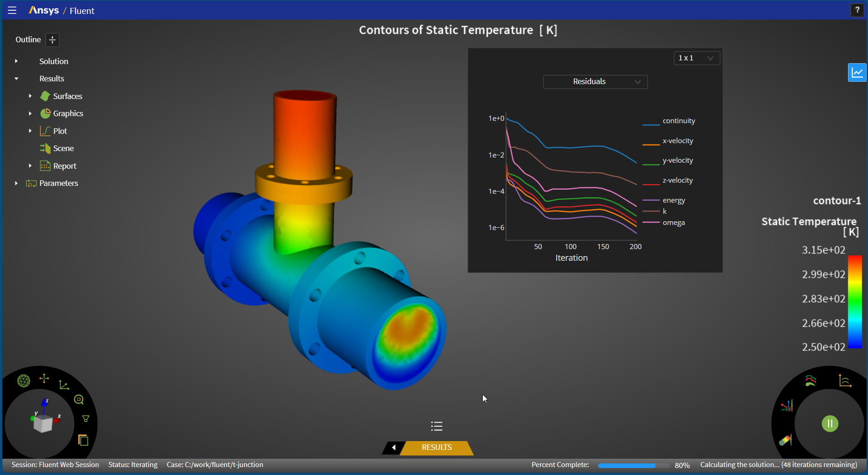Image resolution: width=868 pixels, height=475 pixels.
Task: Click the left arrow beside RESULTS
Action: tap(394, 448)
